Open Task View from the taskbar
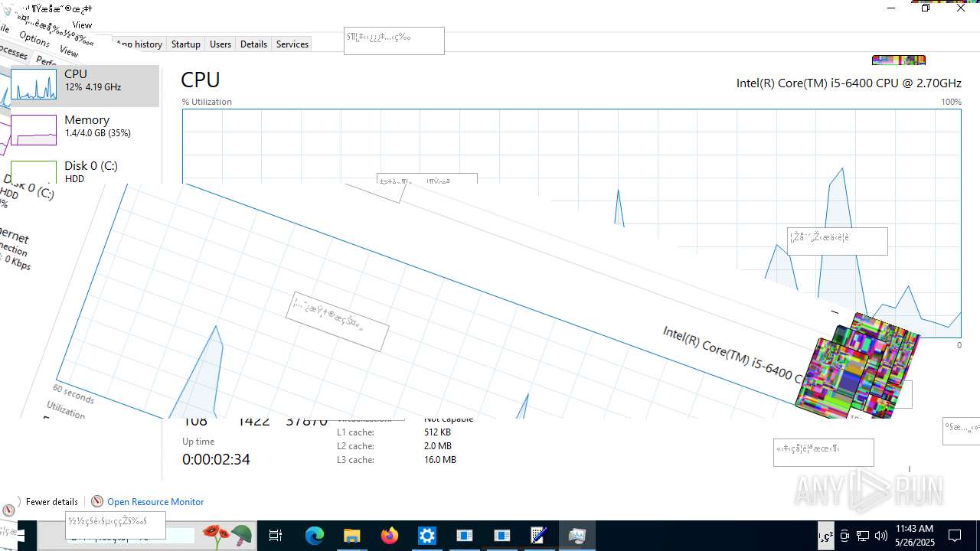Image resolution: width=980 pixels, height=551 pixels. [x=276, y=536]
